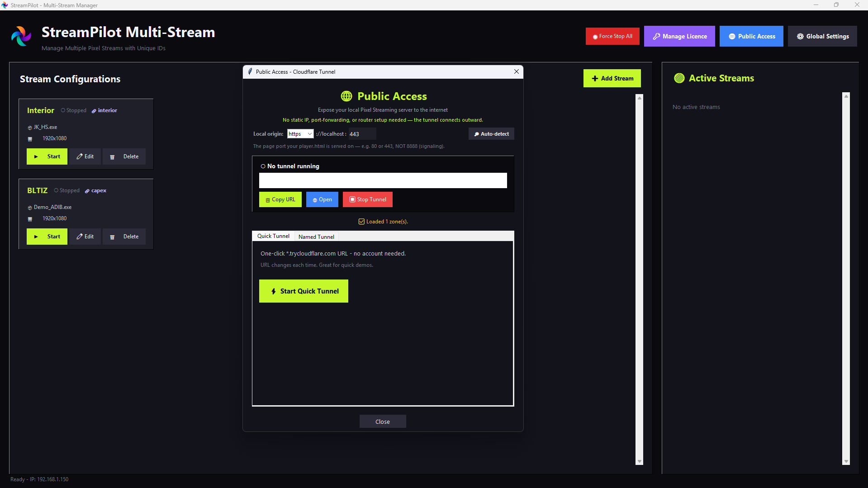Delete the Interior stream
The height and width of the screenshot is (488, 868).
click(124, 156)
